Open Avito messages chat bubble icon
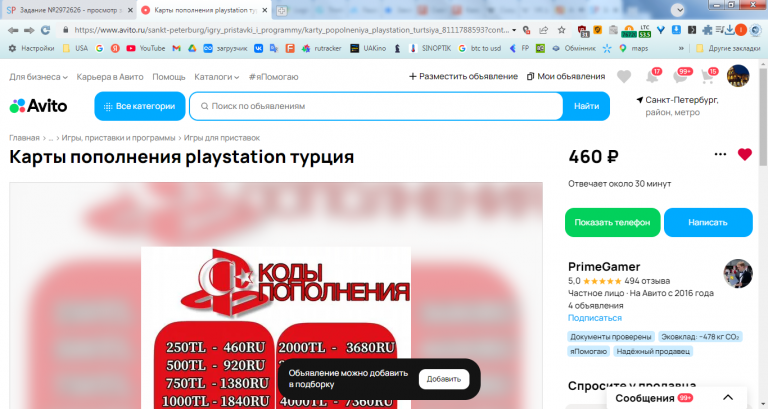This screenshot has height=409, width=768. 680,76
